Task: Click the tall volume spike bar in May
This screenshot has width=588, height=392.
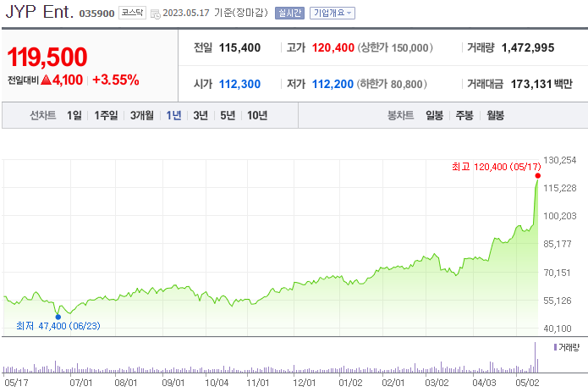Action: point(536,357)
